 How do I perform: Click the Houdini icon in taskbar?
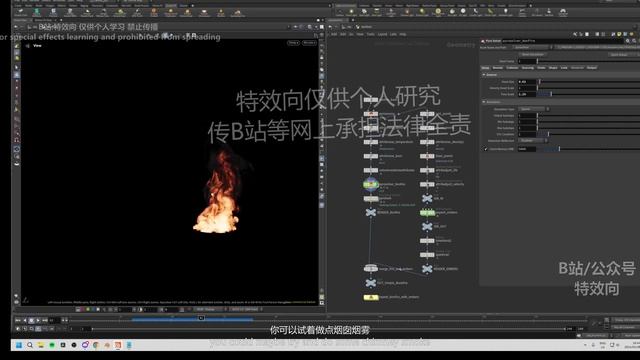point(118,345)
